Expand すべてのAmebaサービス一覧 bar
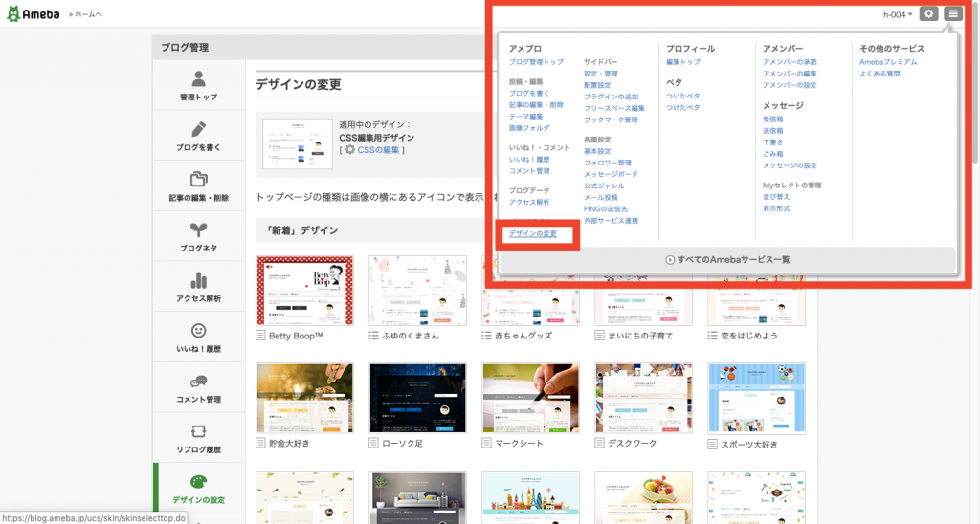 point(726,259)
